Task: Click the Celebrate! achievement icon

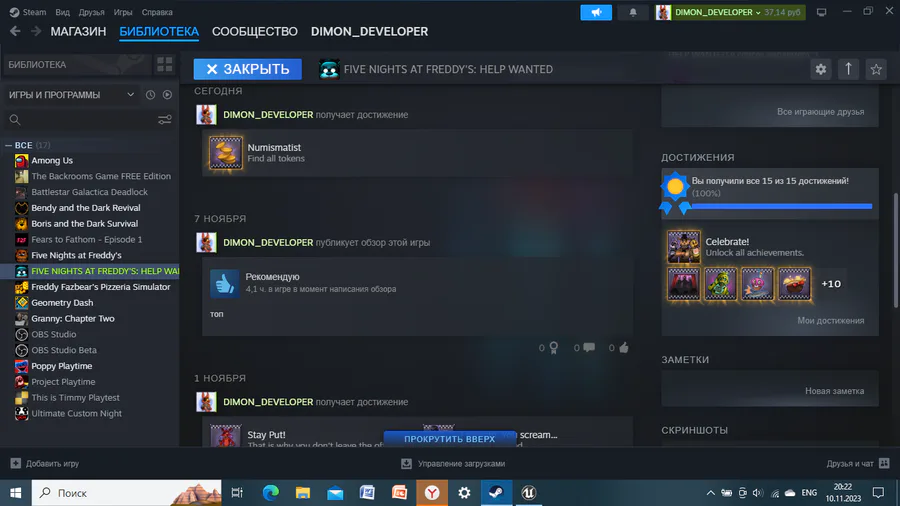Action: 684,247
